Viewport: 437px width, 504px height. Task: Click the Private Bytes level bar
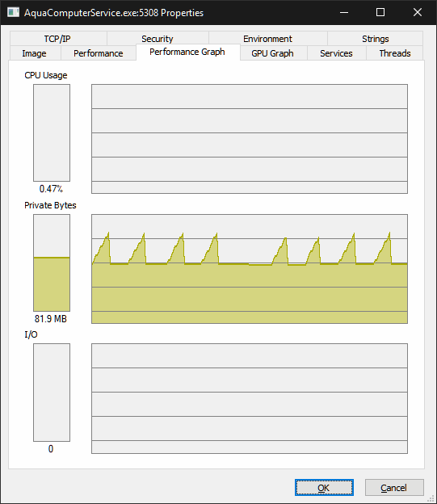pyautogui.click(x=52, y=262)
